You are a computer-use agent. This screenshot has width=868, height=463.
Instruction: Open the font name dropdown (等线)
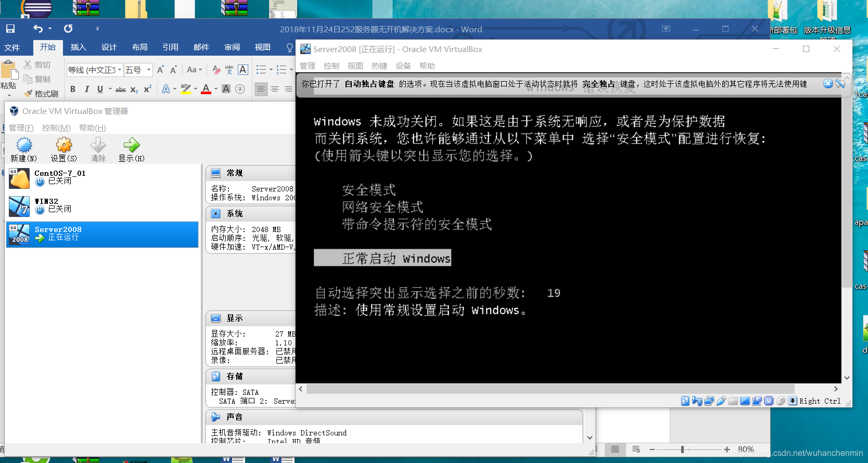coord(120,70)
